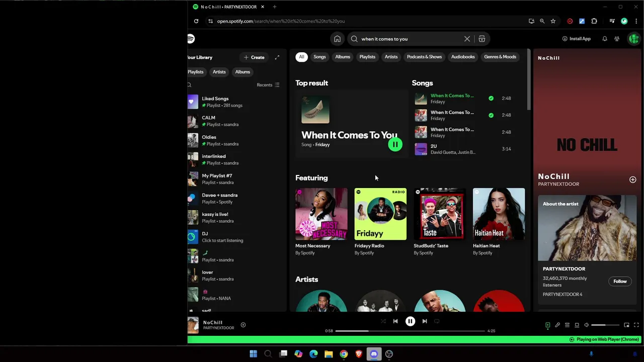644x362 pixels.
Task: Toggle shuffle in the player bar
Action: pos(383,321)
